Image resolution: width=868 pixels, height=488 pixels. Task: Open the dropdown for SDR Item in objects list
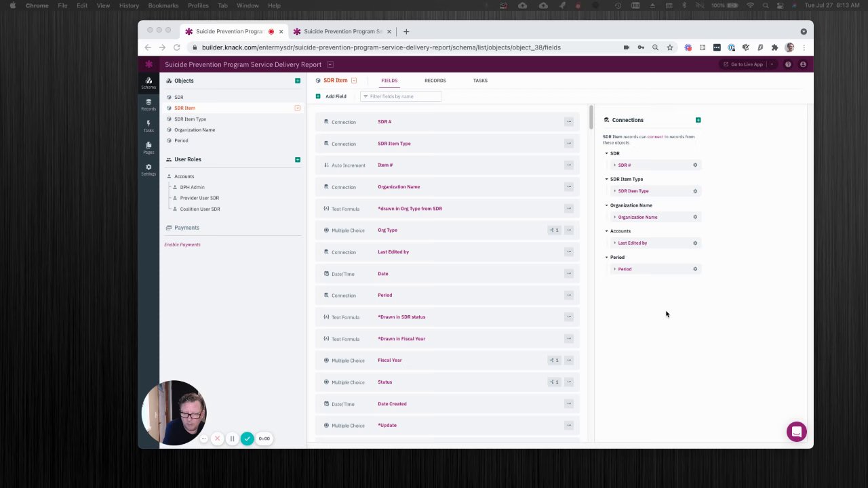(x=297, y=108)
